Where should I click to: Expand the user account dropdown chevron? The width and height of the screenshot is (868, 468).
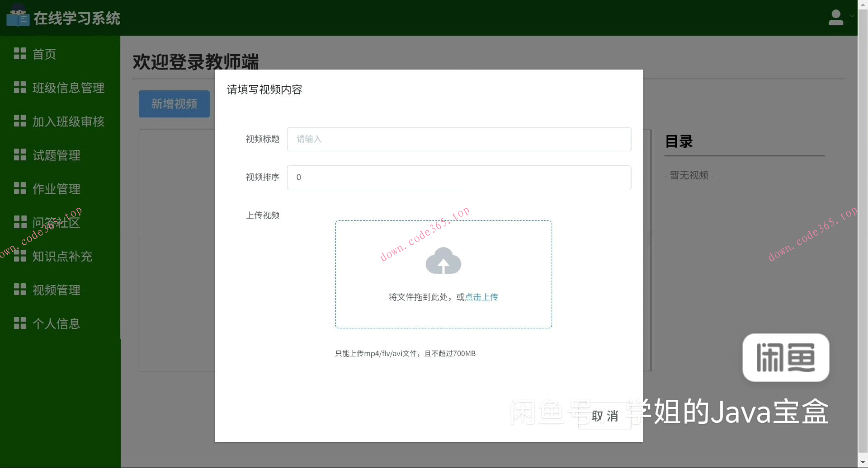click(852, 15)
